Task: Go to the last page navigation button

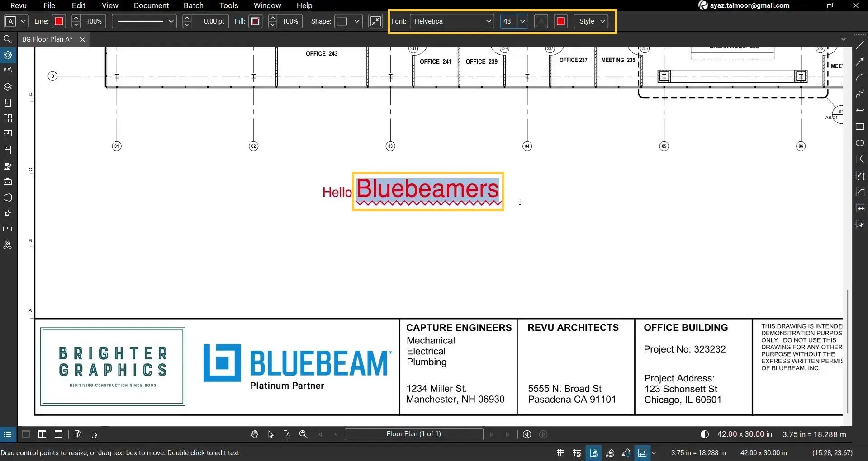Action: point(508,434)
